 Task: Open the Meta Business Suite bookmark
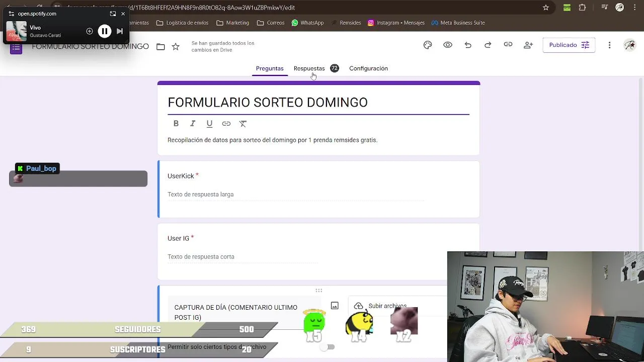click(458, 23)
